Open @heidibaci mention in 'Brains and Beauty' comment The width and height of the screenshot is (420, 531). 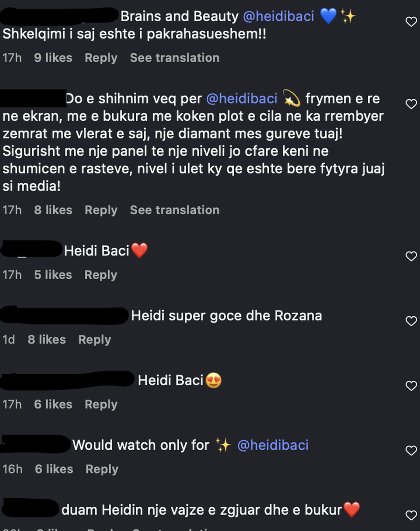tap(279, 16)
